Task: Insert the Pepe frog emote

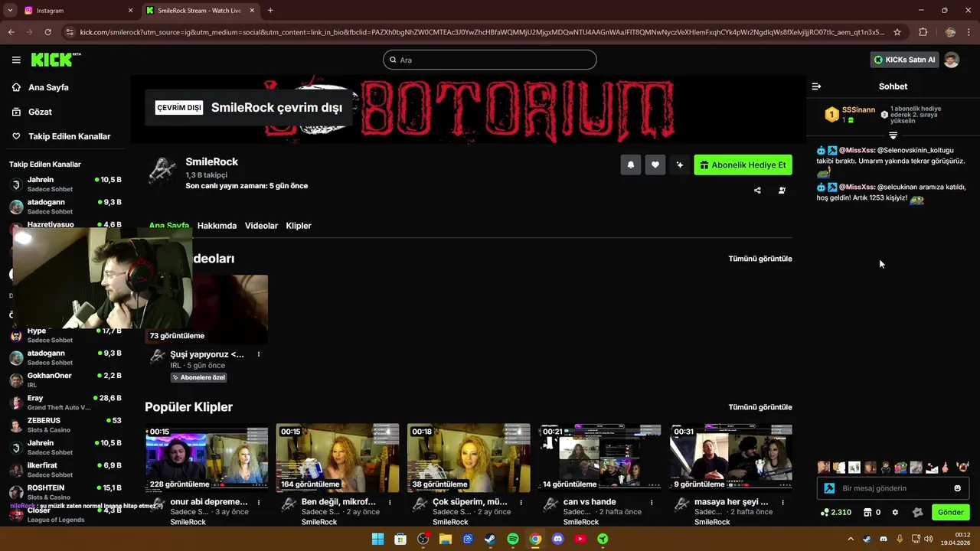Action: point(901,468)
